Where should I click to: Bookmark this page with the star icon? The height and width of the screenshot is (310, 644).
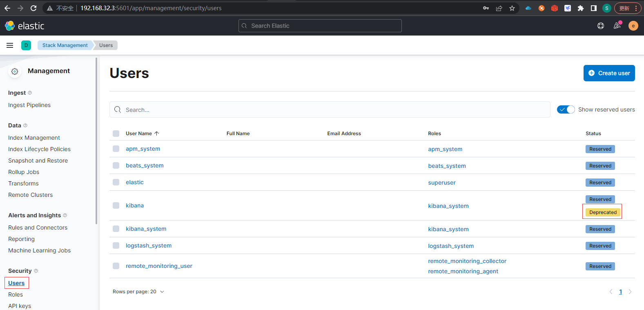(x=512, y=8)
